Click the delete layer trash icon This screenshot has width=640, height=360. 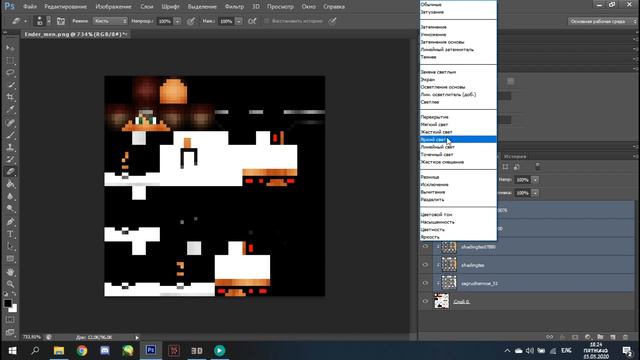[625, 337]
